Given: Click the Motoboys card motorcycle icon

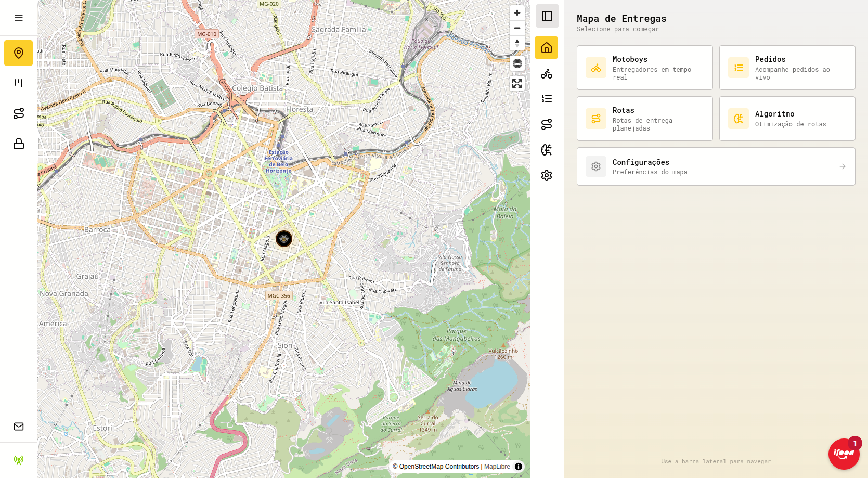Looking at the screenshot, I should pos(596,68).
